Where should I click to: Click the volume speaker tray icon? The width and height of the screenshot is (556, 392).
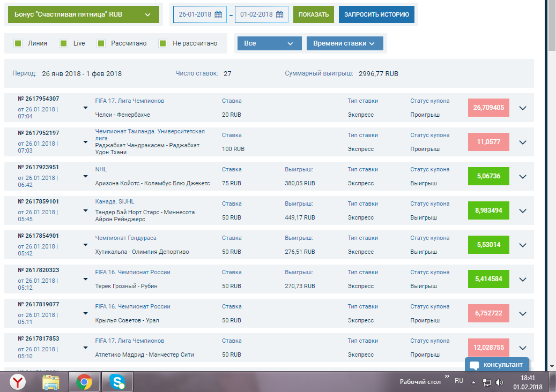click(499, 382)
